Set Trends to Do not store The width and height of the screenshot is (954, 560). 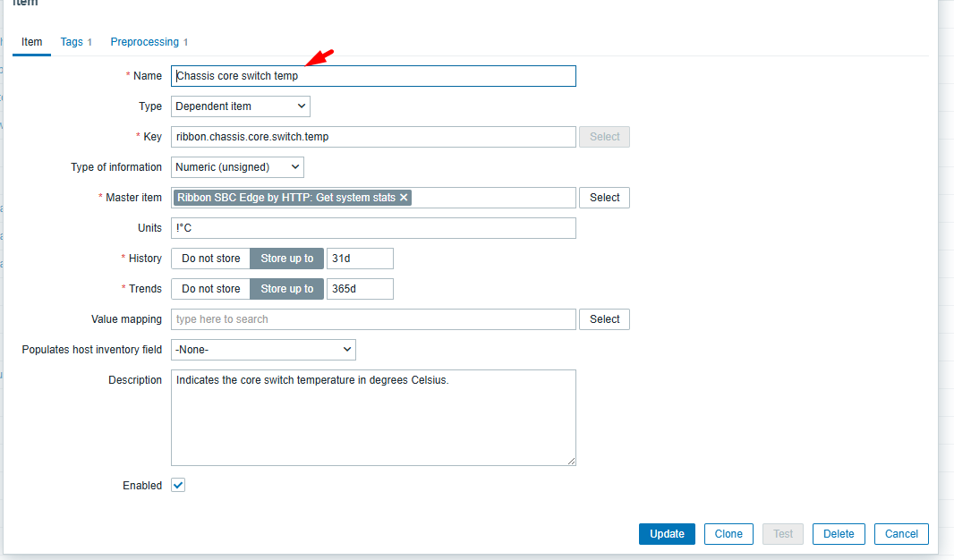(210, 289)
